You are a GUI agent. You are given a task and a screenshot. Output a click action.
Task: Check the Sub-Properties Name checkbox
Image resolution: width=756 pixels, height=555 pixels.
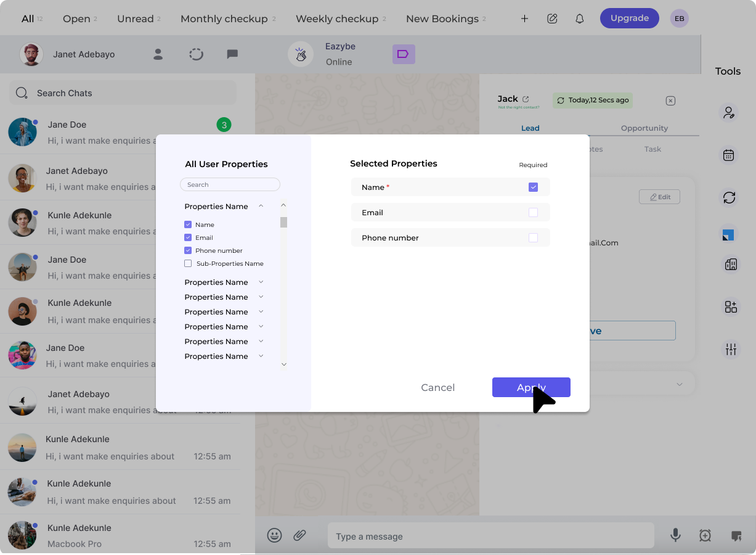coord(188,263)
